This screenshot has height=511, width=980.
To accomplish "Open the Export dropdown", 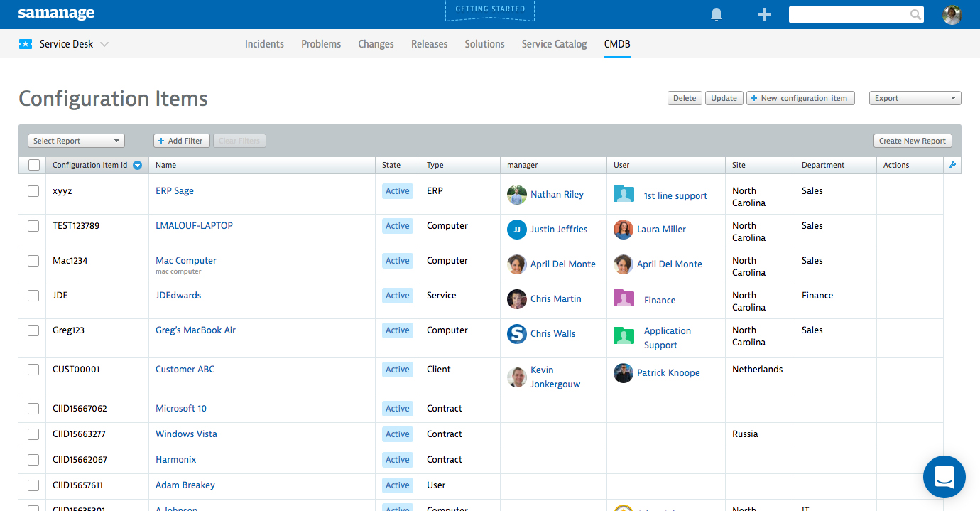I will pyautogui.click(x=915, y=98).
